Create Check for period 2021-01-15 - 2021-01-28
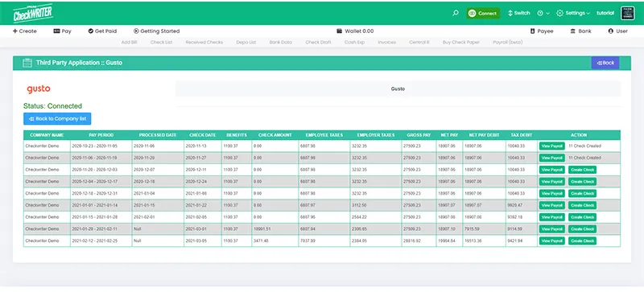 pos(582,217)
